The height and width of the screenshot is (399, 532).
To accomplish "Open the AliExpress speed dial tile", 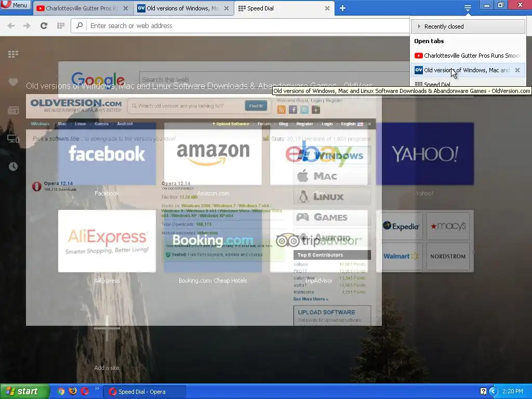I will (x=107, y=241).
